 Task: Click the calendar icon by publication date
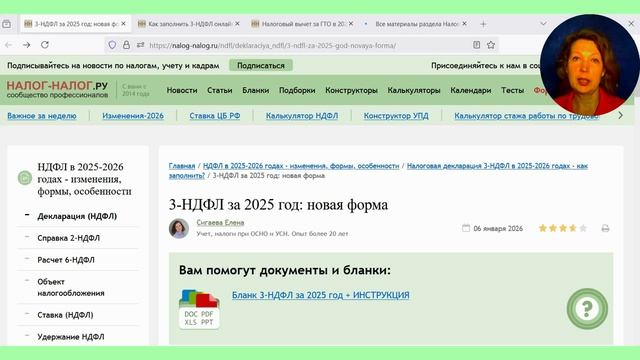coord(466,228)
